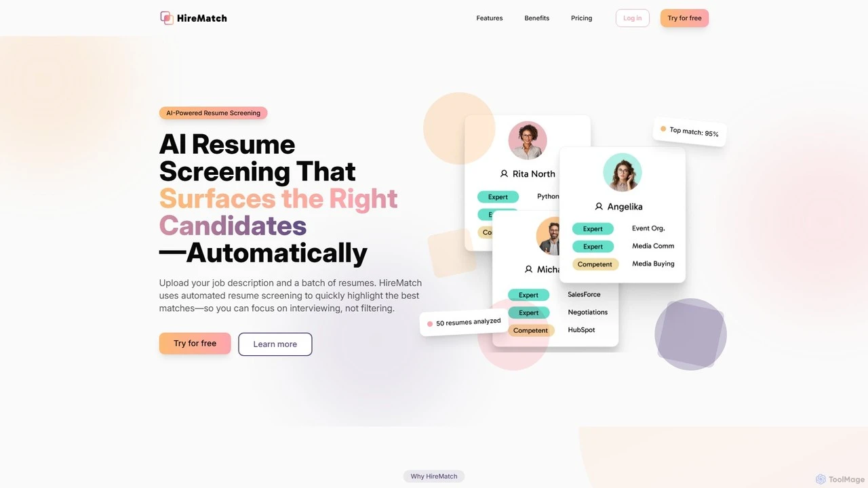The width and height of the screenshot is (868, 488).
Task: Go to the Pricing nav link
Action: (582, 18)
